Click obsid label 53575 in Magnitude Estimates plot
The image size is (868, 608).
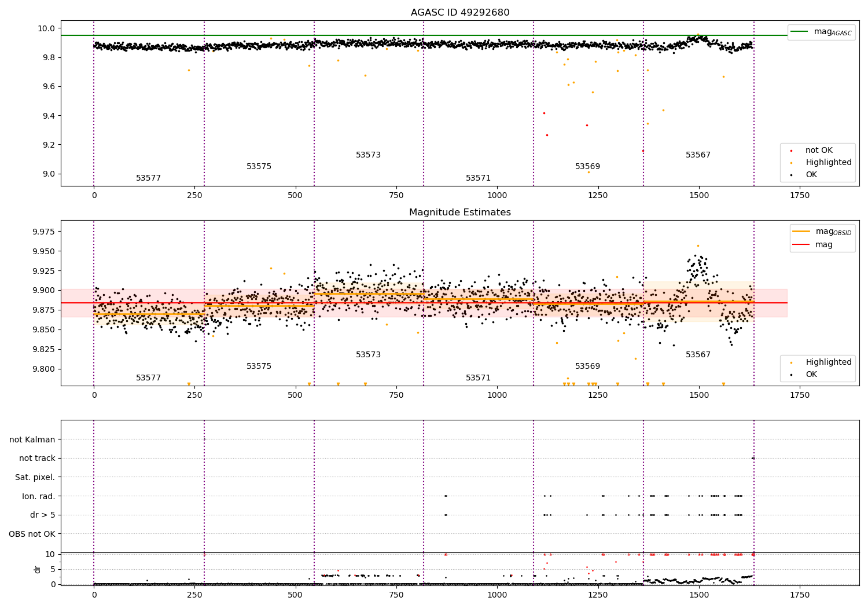[x=259, y=367]
